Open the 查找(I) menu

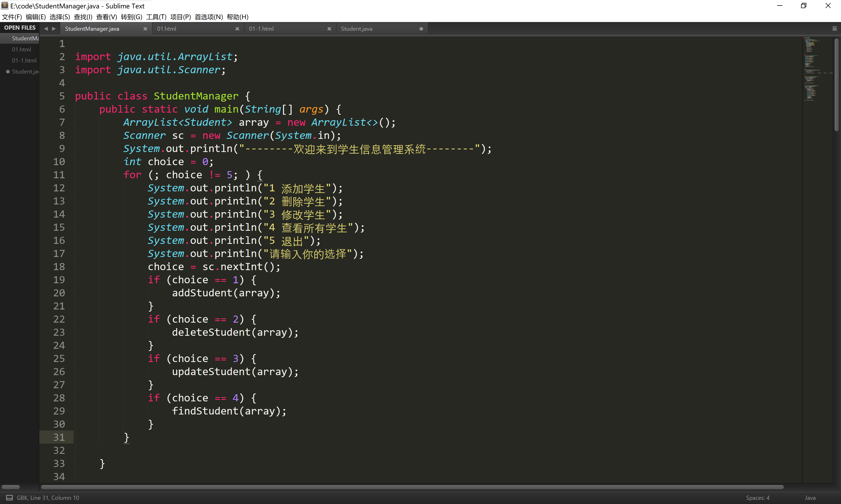coord(83,17)
